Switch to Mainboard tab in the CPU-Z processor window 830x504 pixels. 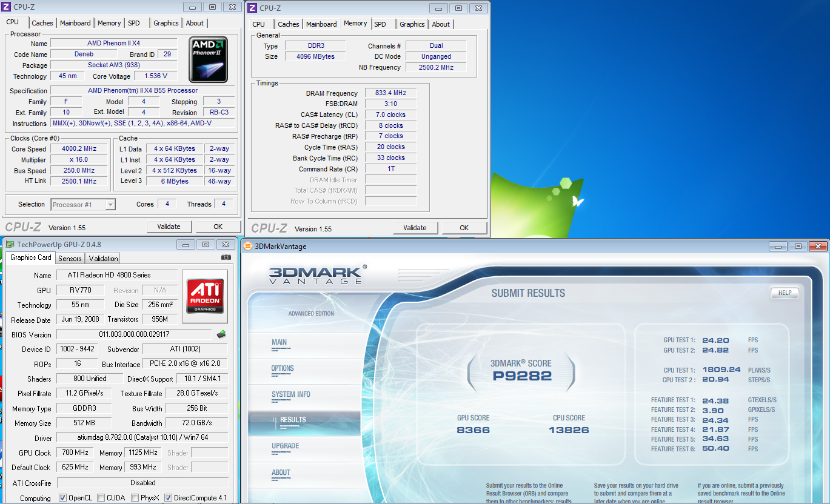coord(75,23)
